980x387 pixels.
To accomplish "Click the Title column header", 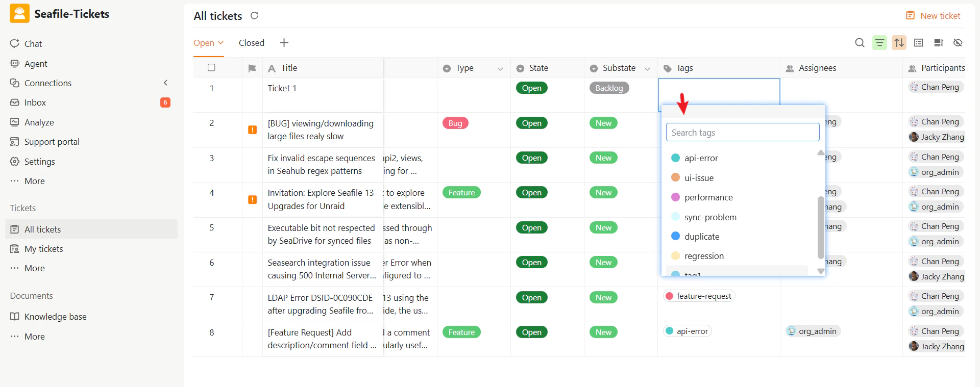I will (x=323, y=68).
